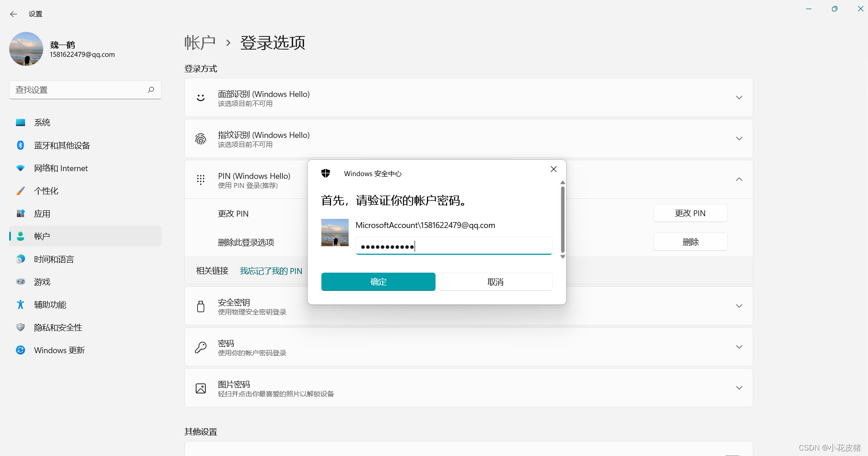868x456 pixels.
Task: Click the Accounts person icon in sidebar
Action: pyautogui.click(x=20, y=236)
